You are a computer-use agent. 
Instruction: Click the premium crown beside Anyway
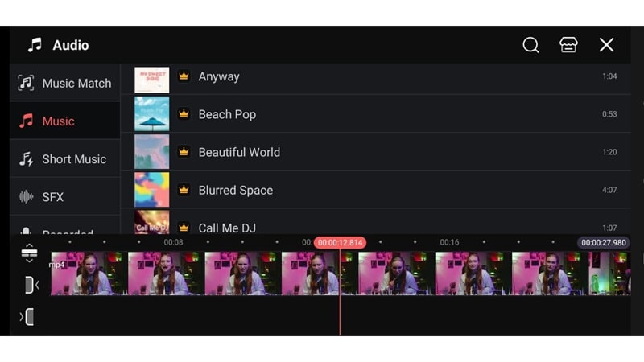[184, 76]
